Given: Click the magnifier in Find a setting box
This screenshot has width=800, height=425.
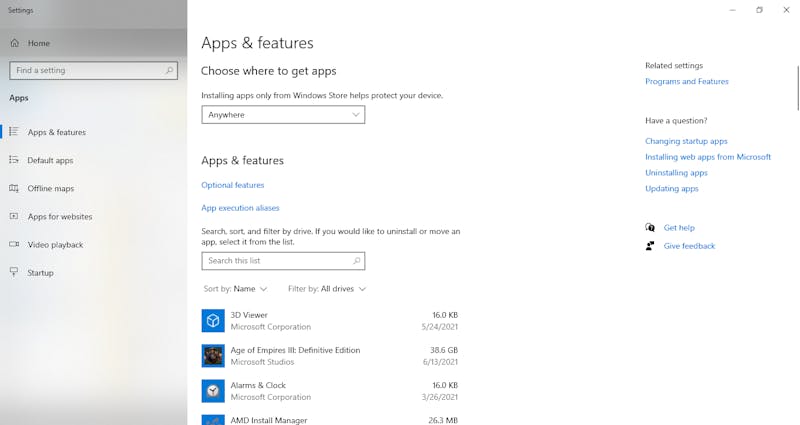Looking at the screenshot, I should tap(169, 70).
